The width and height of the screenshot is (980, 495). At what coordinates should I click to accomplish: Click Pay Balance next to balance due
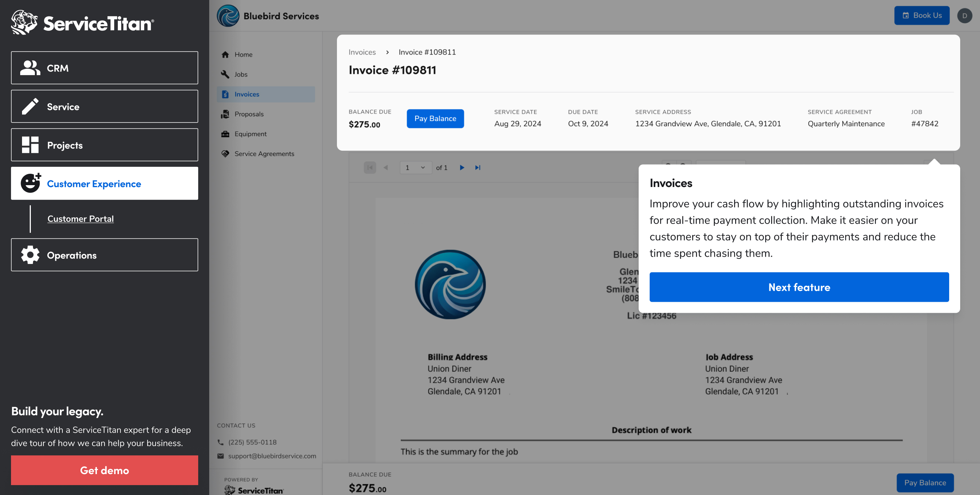435,119
